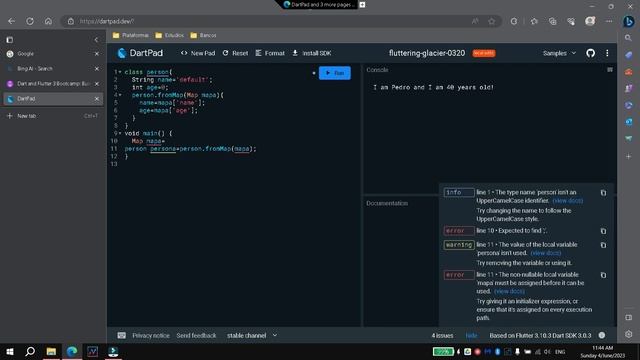Refresh the page
Image resolution: width=640 pixels, height=360 pixels.
coord(30,21)
